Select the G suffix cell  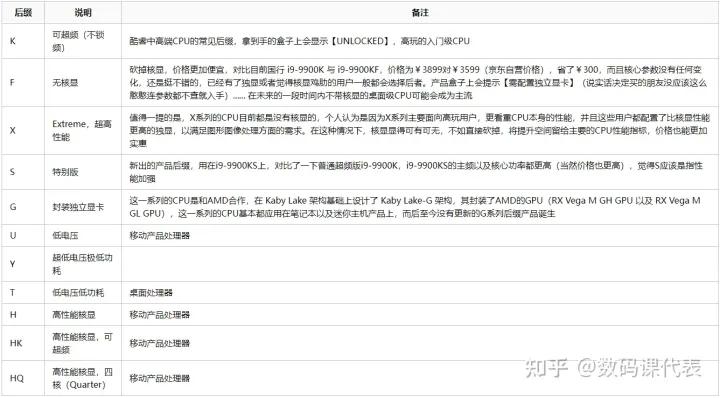[x=23, y=207]
